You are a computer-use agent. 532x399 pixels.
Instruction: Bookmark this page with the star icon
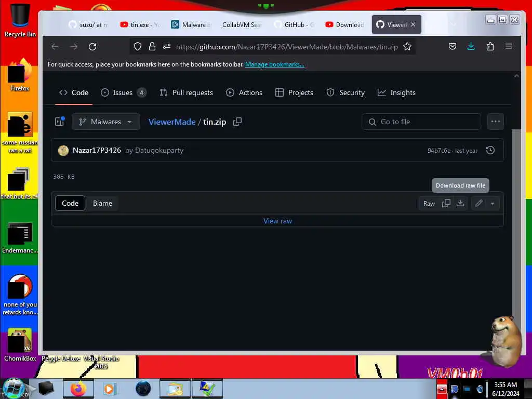pos(407,46)
